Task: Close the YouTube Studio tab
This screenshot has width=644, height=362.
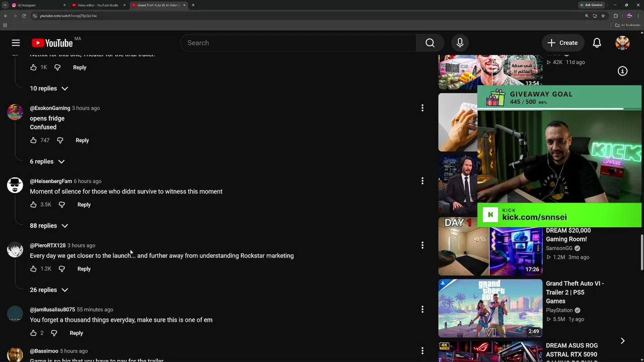Action: pyautogui.click(x=124, y=5)
